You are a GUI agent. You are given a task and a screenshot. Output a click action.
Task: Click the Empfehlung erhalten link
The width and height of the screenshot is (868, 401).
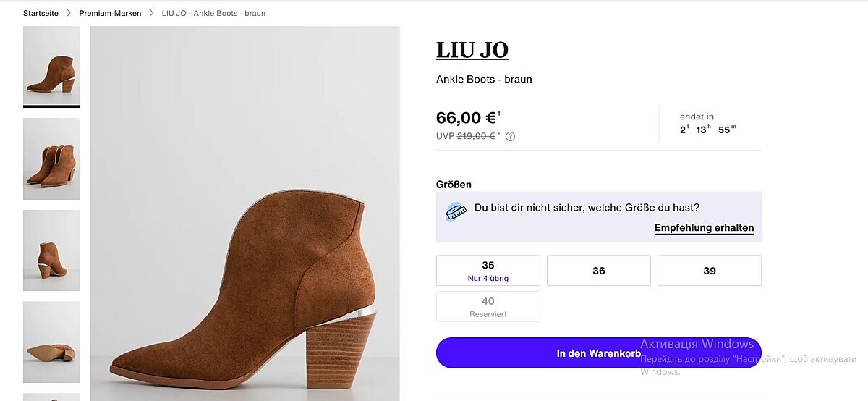point(704,227)
